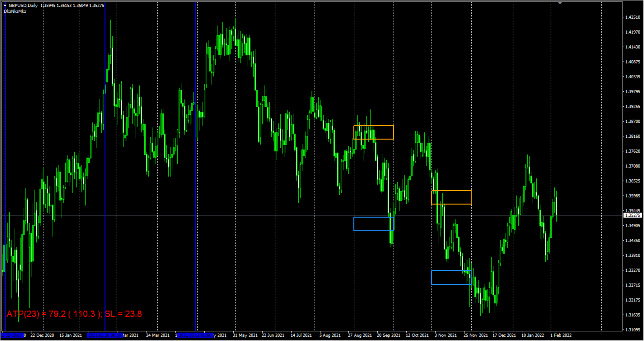
Task: Click the highlighted 2021.05.01 00:00 time label
Action: coord(195,335)
